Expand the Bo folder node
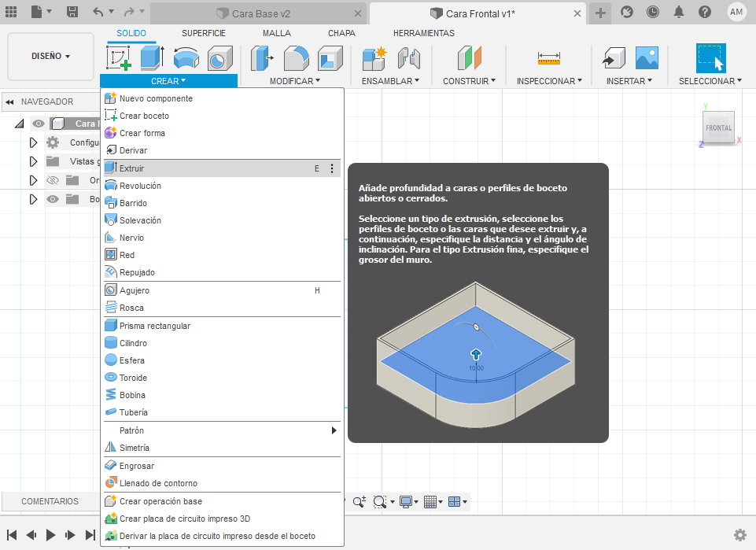756x550 pixels. tap(33, 199)
